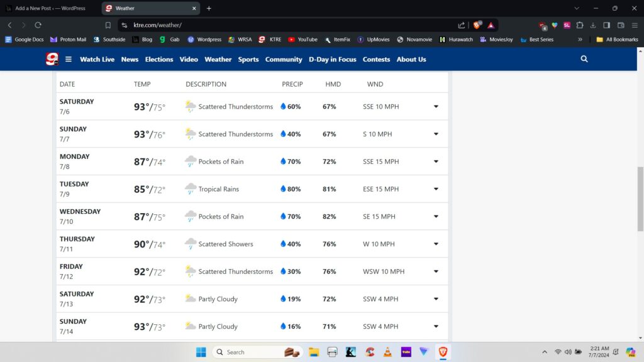Click the address bar showing ktre.com/weather/
Screen dimensions: 644x362
283,25
